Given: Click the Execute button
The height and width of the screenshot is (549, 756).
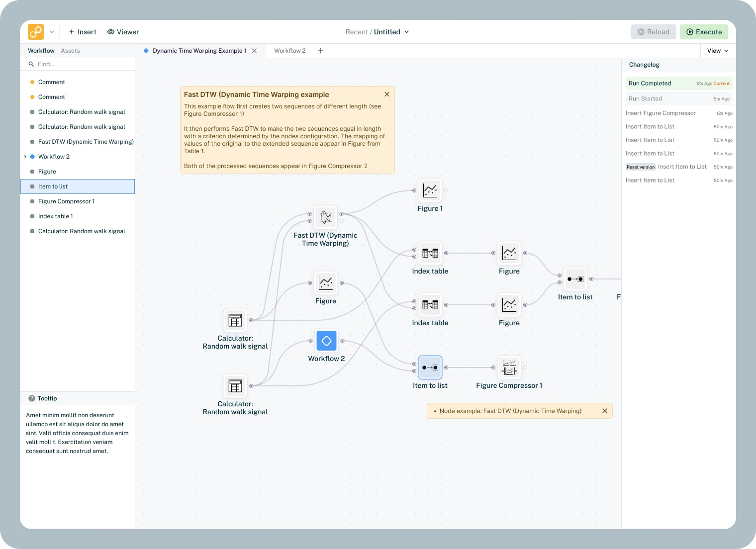Looking at the screenshot, I should [704, 32].
